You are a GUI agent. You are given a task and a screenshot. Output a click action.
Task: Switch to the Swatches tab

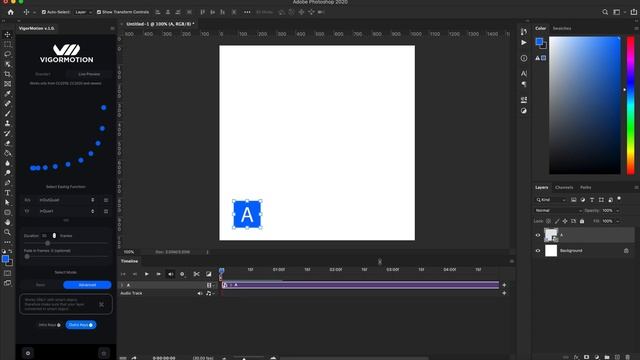pos(562,28)
